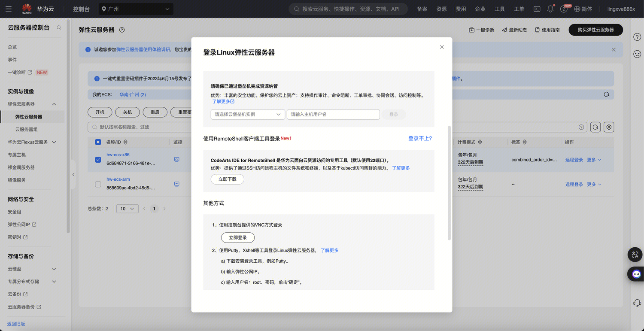Uncheck the hw-ecs-x86 row checkbox

[x=98, y=160]
